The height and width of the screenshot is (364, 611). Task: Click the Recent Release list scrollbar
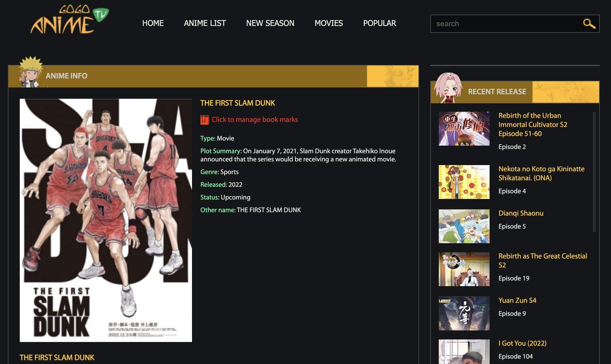click(x=594, y=172)
